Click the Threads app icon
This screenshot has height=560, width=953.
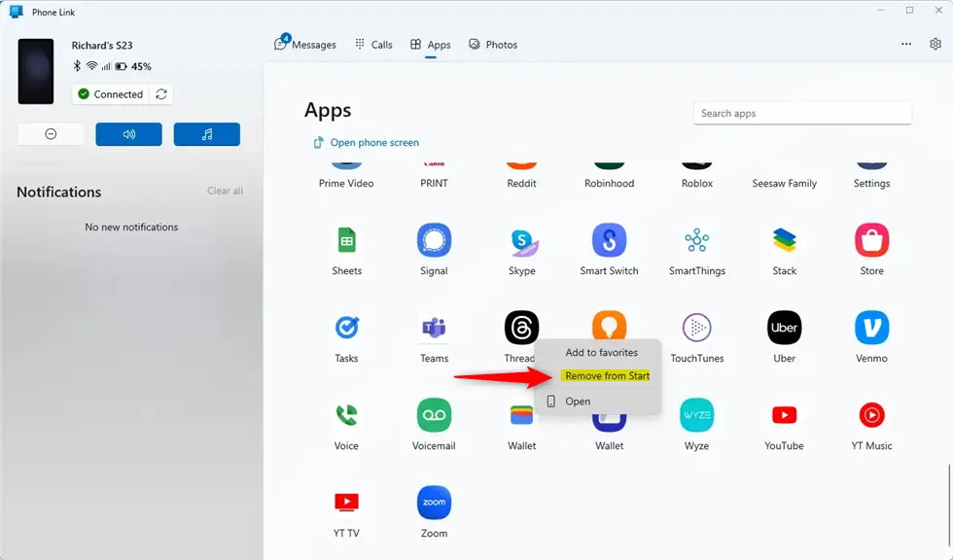[x=521, y=328]
